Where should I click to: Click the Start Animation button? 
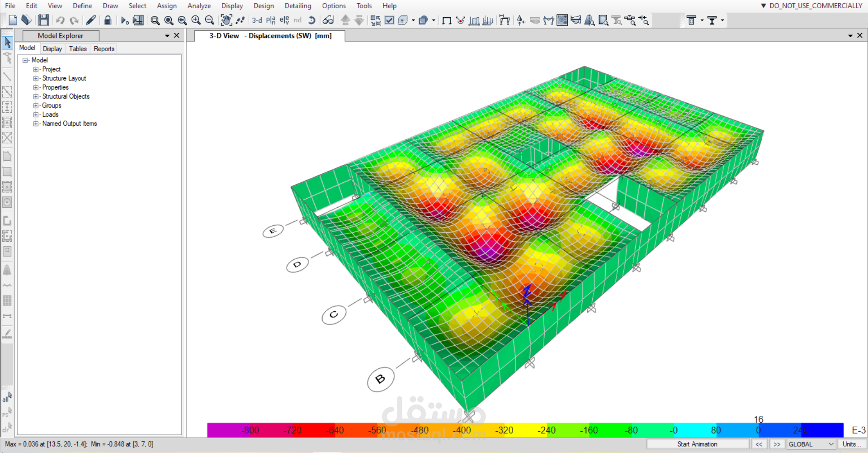point(697,444)
